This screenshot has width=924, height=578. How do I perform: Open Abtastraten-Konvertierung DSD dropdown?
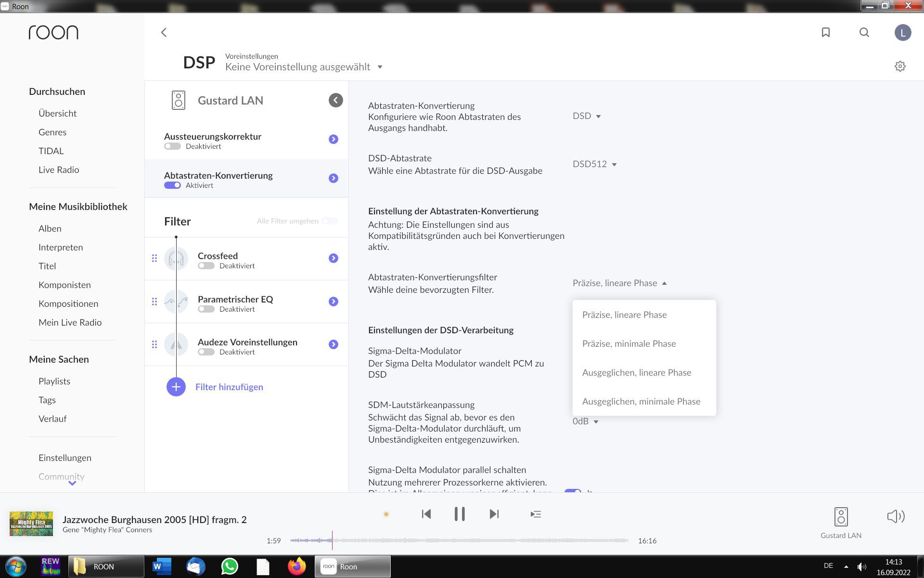point(587,116)
